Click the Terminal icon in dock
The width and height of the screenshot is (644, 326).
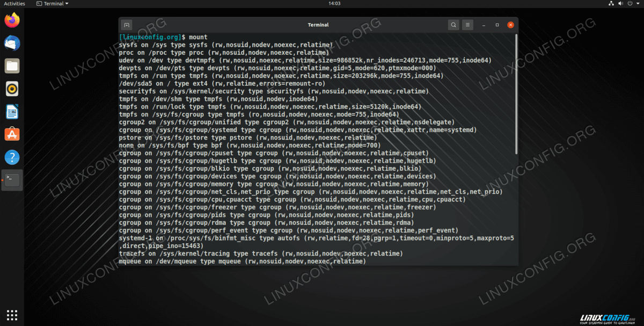click(12, 180)
